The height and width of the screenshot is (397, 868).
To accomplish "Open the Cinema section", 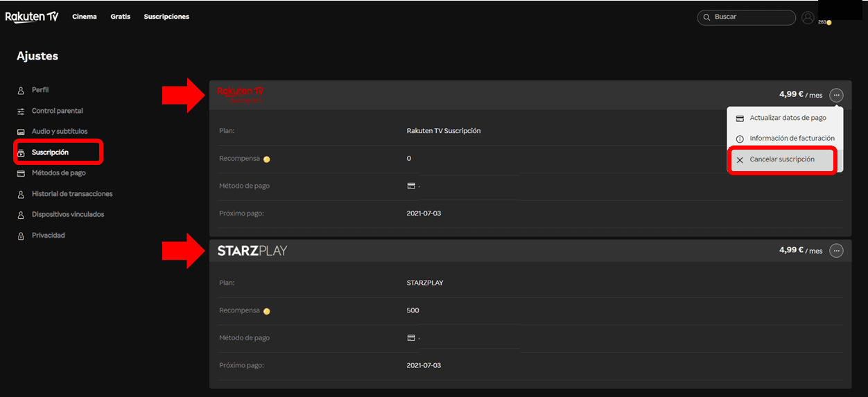I will (x=85, y=17).
